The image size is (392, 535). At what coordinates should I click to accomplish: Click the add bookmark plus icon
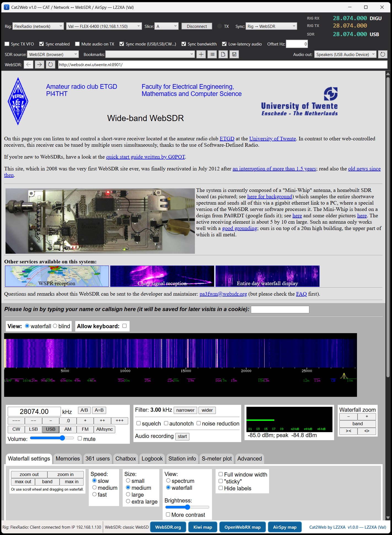point(201,54)
